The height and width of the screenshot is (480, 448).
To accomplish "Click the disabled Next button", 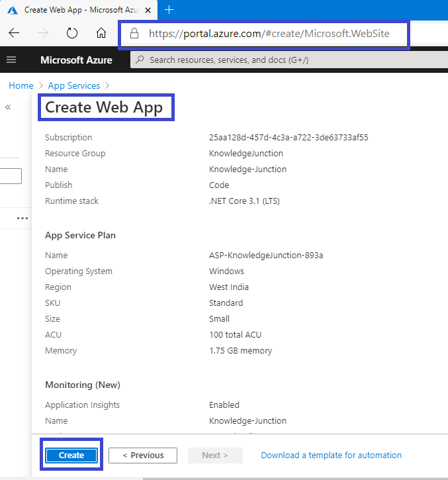I will (x=215, y=456).
